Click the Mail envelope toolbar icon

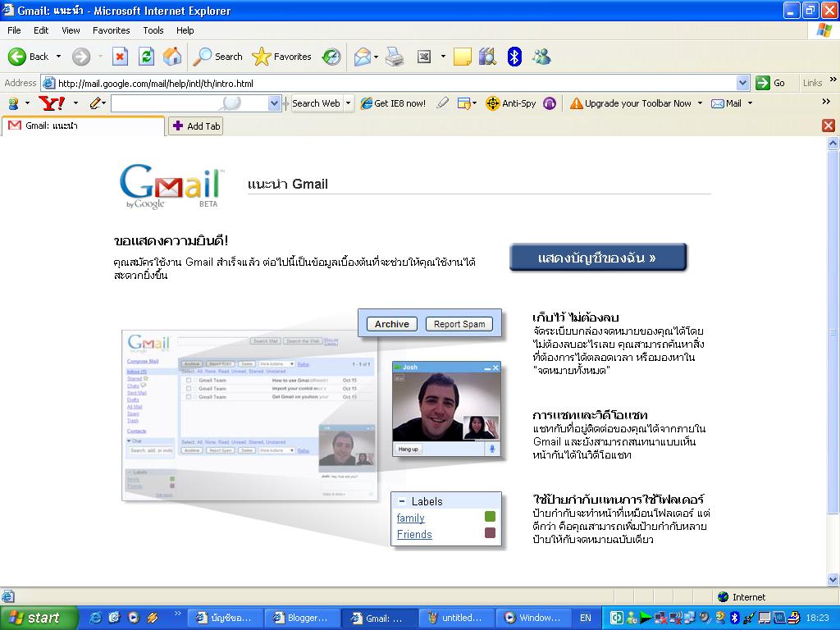[362, 57]
